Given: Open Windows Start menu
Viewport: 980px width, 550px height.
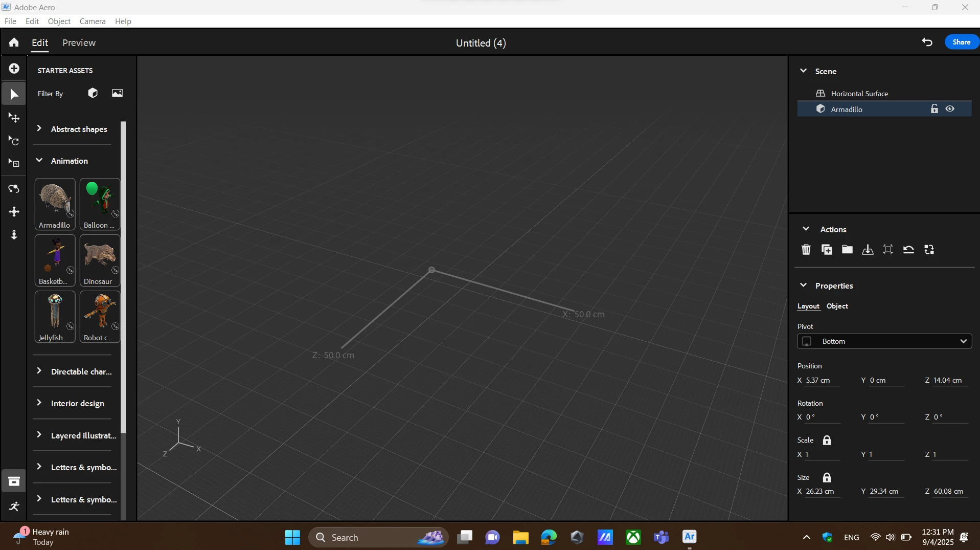Looking at the screenshot, I should pos(292,537).
